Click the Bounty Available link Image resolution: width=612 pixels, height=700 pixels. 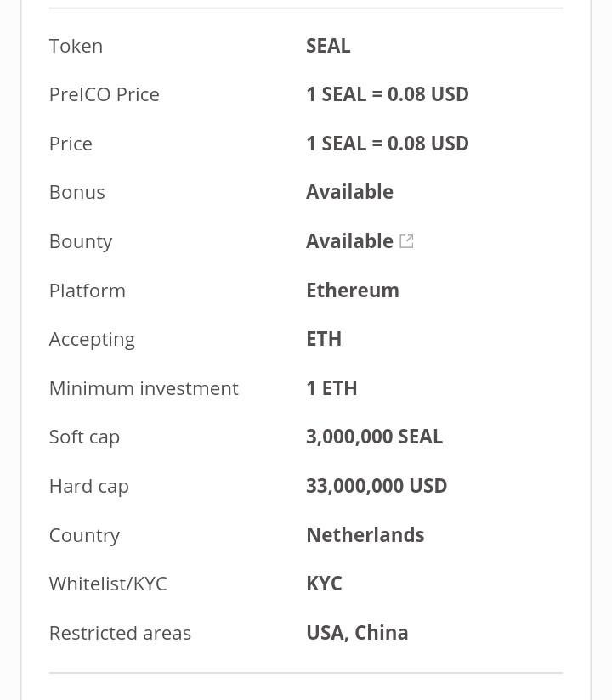(x=349, y=241)
